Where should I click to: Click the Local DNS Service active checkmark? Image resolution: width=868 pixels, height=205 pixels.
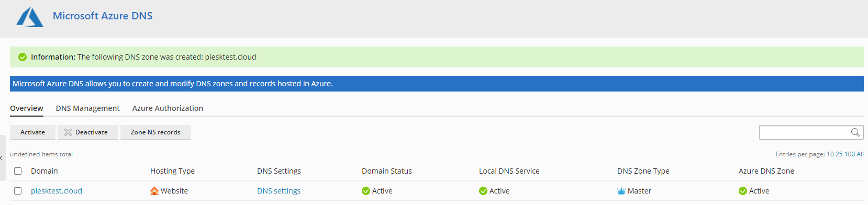coord(483,191)
